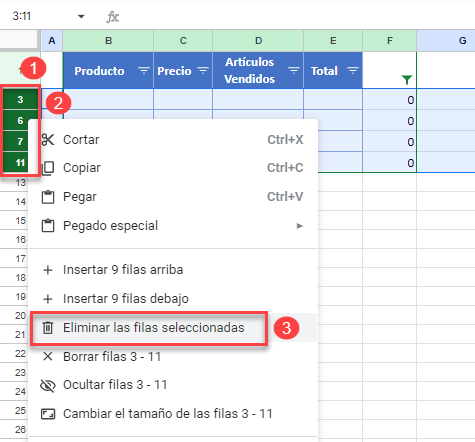Click the X icon beside Borrar filas
This screenshot has width=475, height=442.
48,357
